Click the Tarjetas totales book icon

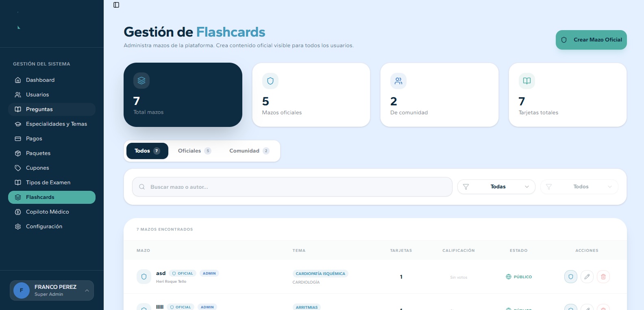coord(527,81)
